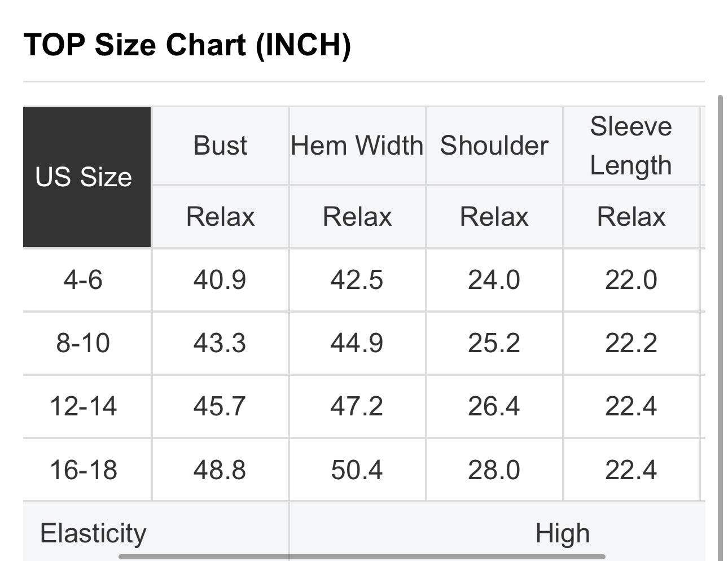Click the High elasticity value
Viewport: 728px width, 561px height.
tap(563, 533)
